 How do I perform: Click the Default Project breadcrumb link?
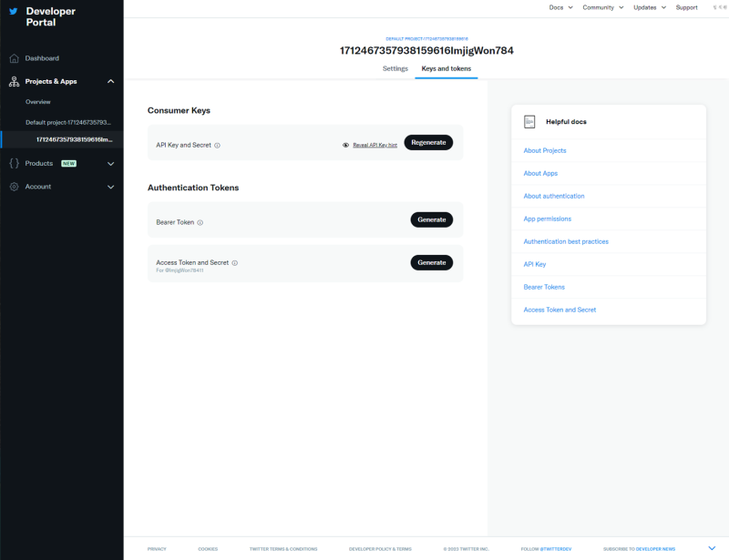tap(426, 39)
